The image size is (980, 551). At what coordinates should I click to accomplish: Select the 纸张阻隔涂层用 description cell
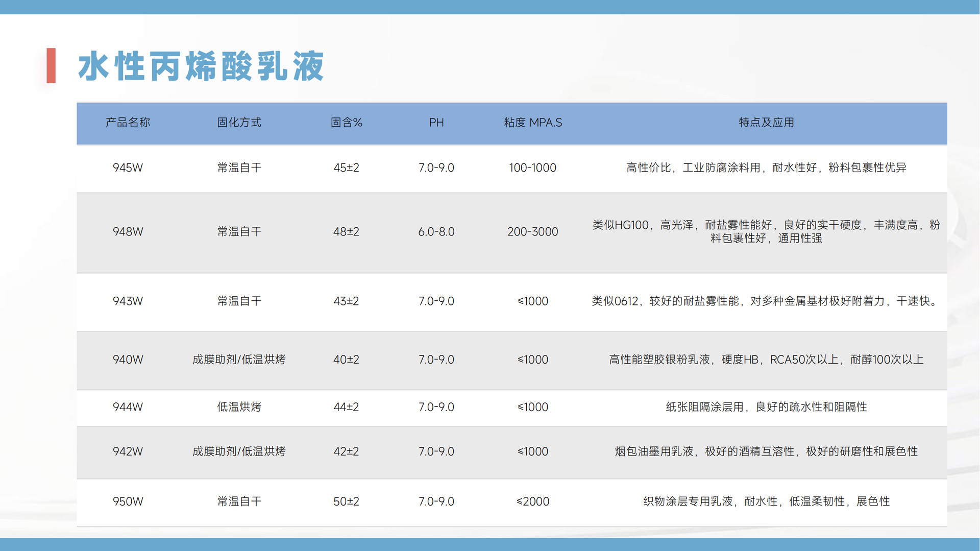(x=766, y=407)
